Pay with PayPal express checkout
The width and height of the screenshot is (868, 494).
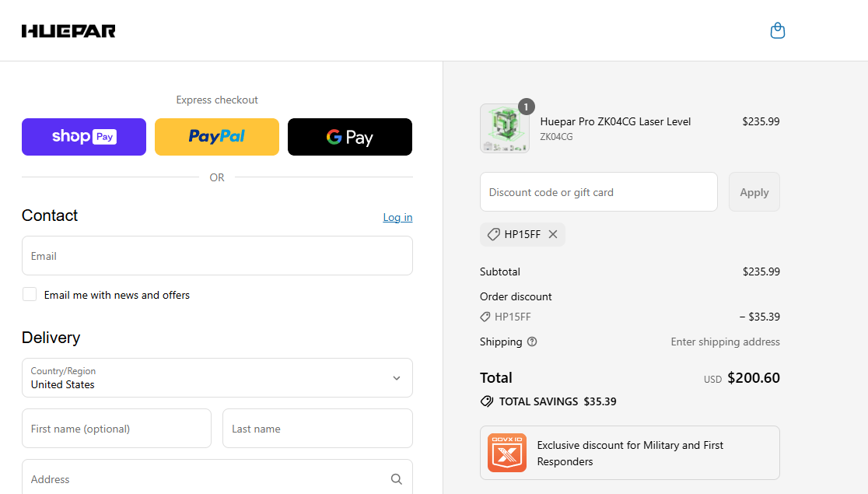(x=217, y=137)
